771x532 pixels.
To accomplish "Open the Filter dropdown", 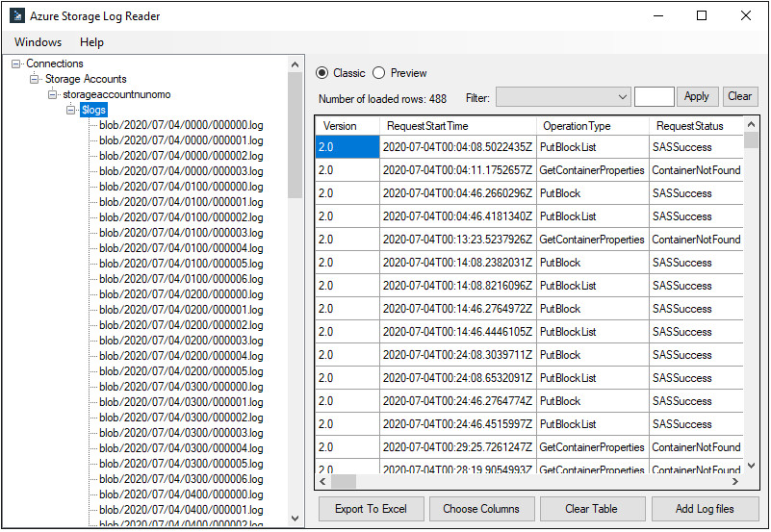I will pos(563,97).
